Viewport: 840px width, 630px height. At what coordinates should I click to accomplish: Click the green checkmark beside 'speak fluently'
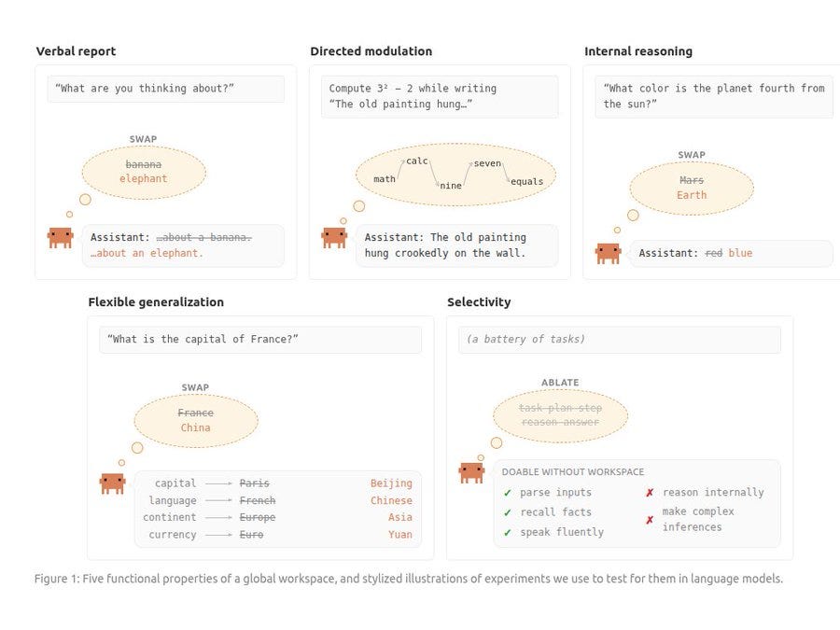508,533
